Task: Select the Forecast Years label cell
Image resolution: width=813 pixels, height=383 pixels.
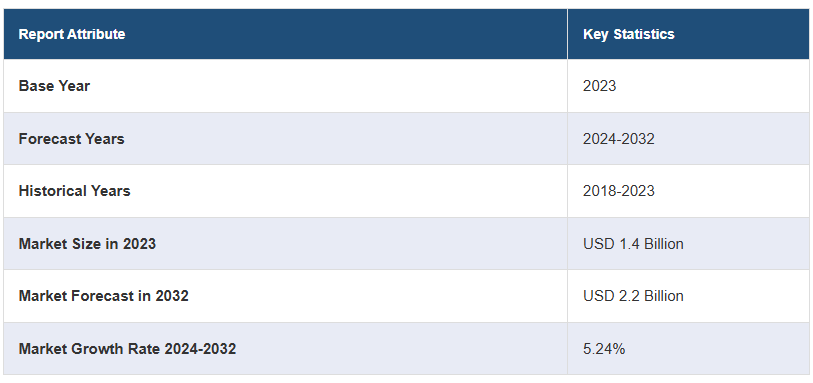Action: [x=285, y=139]
